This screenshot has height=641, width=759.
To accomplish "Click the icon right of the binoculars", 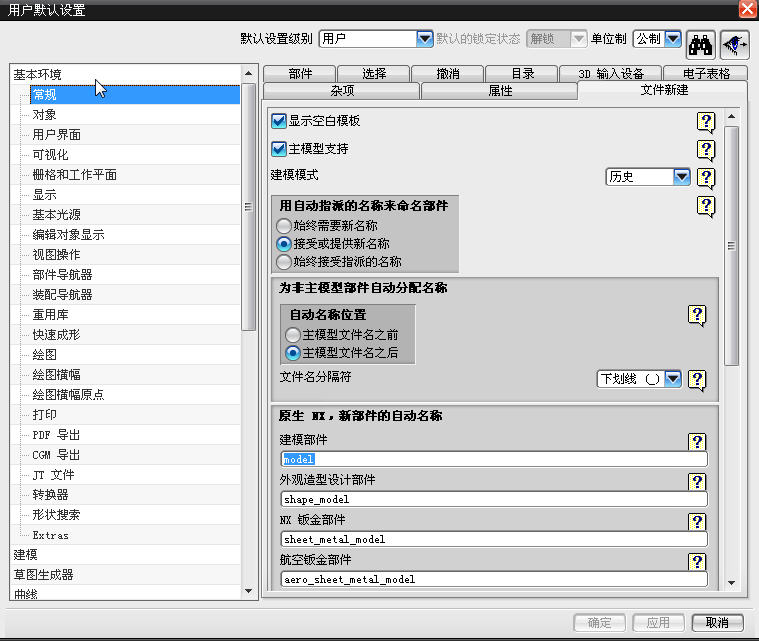I will [735, 45].
